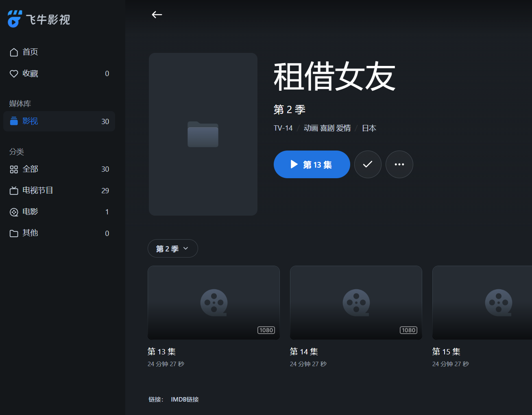Open the 第 14 集 episode thumbnail
This screenshot has width=532, height=415.
tap(356, 303)
